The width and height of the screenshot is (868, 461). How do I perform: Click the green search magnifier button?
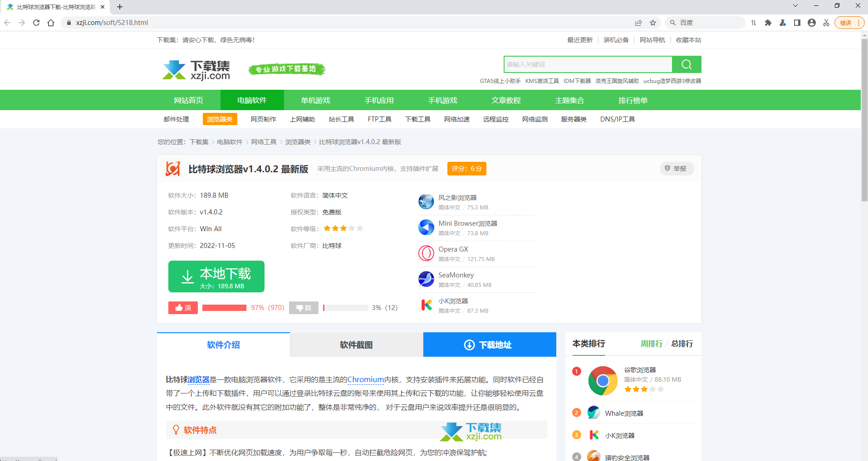[687, 64]
